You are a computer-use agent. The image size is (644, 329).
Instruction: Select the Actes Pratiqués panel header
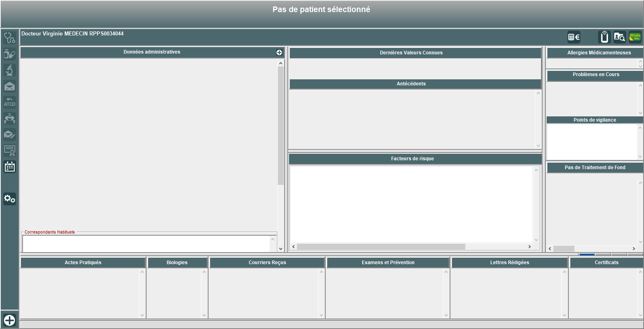83,263
